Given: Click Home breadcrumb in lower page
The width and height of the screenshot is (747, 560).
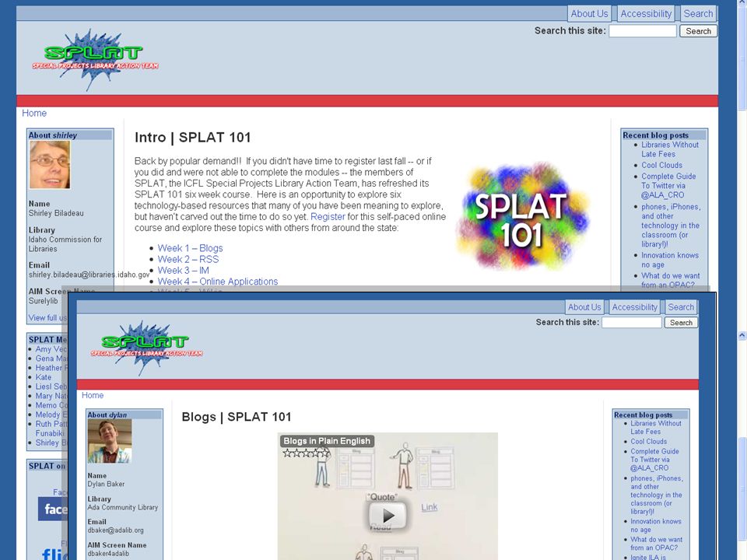Looking at the screenshot, I should click(93, 395).
